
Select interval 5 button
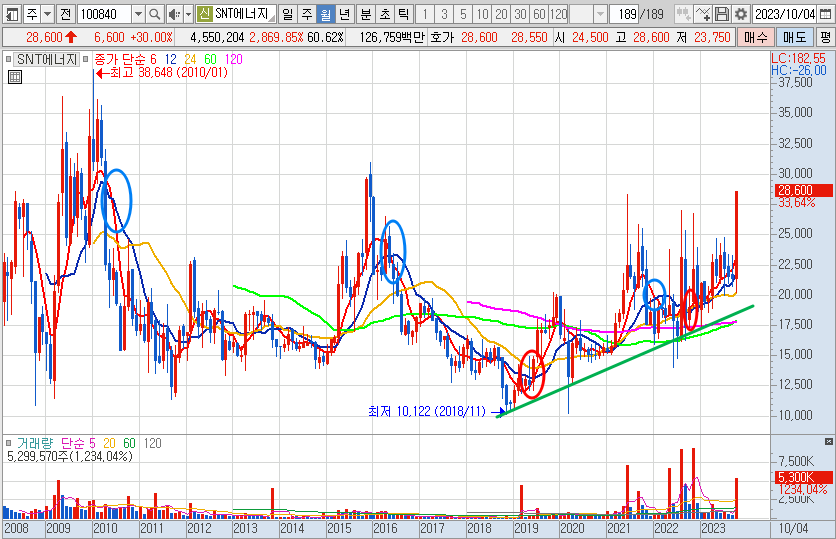(x=463, y=14)
